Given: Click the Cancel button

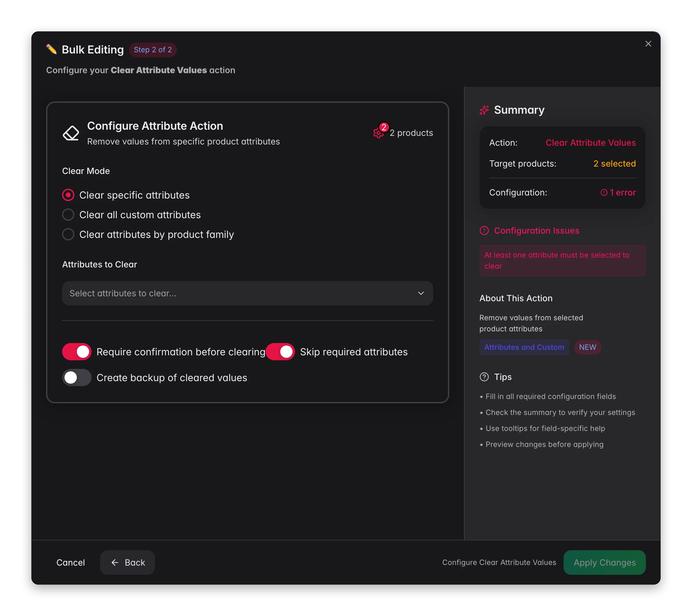Looking at the screenshot, I should click(x=70, y=563).
